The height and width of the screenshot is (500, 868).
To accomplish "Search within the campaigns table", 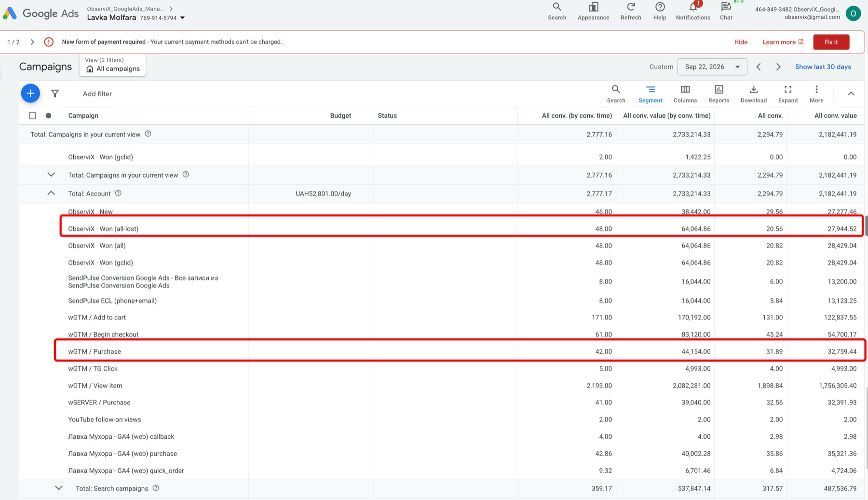I will pyautogui.click(x=616, y=94).
